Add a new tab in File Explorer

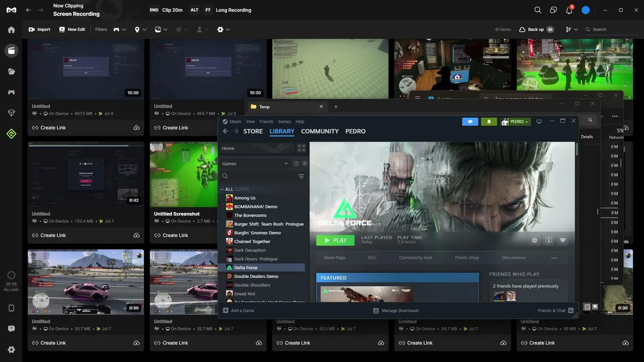coord(336,107)
